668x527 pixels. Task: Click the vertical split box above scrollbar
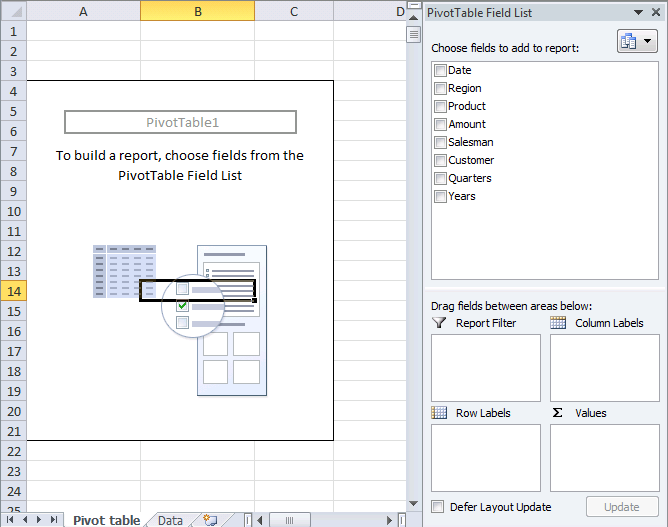click(x=413, y=5)
